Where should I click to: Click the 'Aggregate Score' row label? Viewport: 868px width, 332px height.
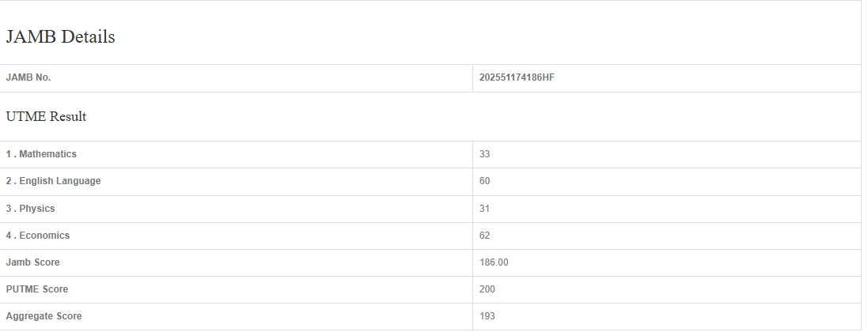pos(44,316)
